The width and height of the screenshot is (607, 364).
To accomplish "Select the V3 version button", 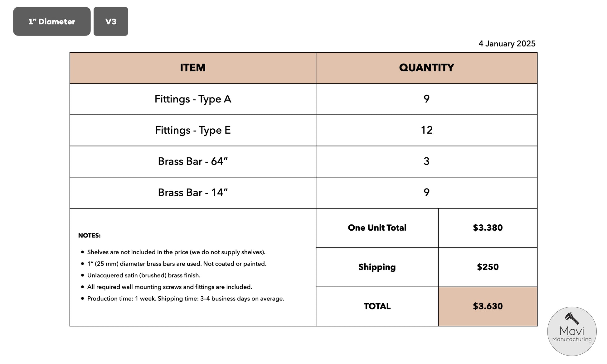I will 111,22.
